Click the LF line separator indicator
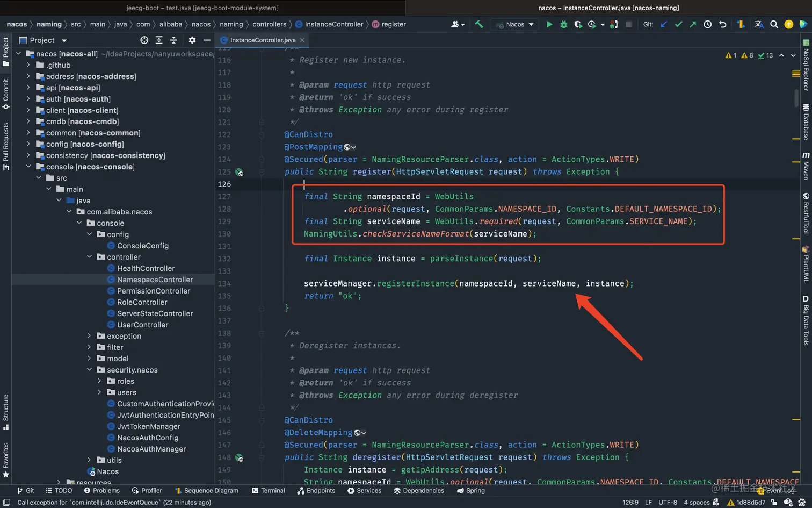Viewport: 812px width, 508px height. coord(648,503)
